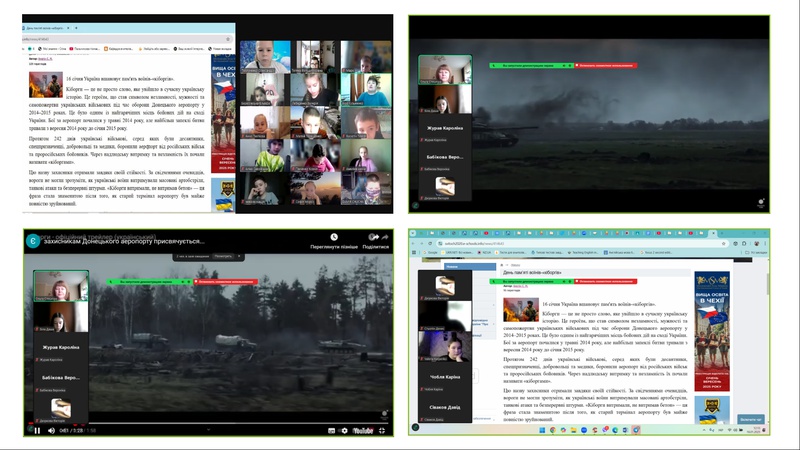Click the Включити чат button
800x450 pixels.
pyautogui.click(x=751, y=419)
